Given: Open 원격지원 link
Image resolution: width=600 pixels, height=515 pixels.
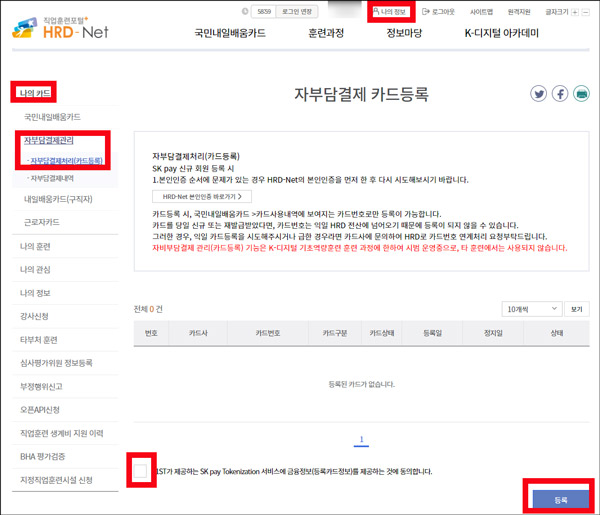Looking at the screenshot, I should (x=519, y=12).
